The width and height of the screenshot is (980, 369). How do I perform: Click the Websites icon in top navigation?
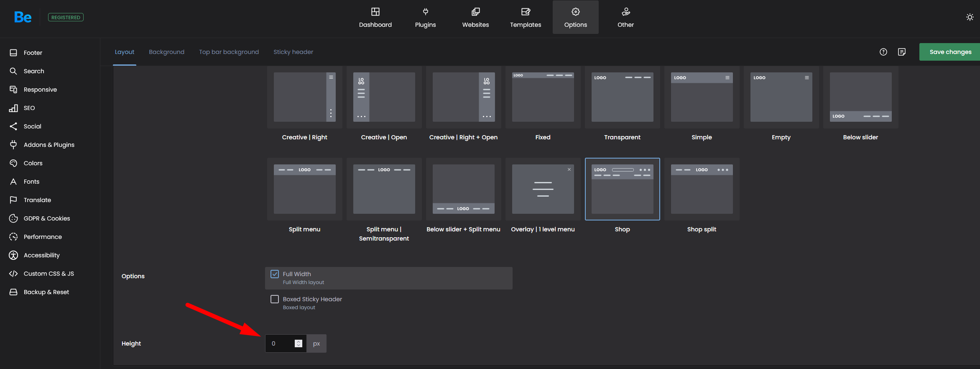[x=475, y=12]
